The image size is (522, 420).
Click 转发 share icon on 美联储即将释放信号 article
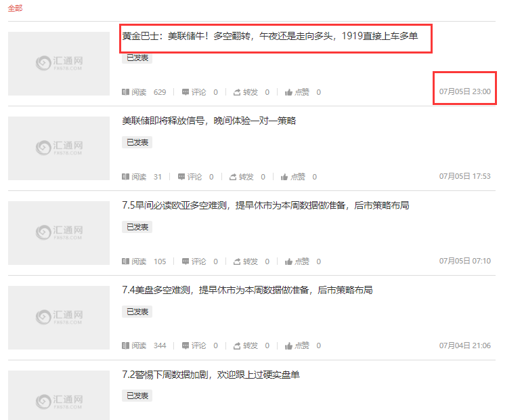click(233, 177)
